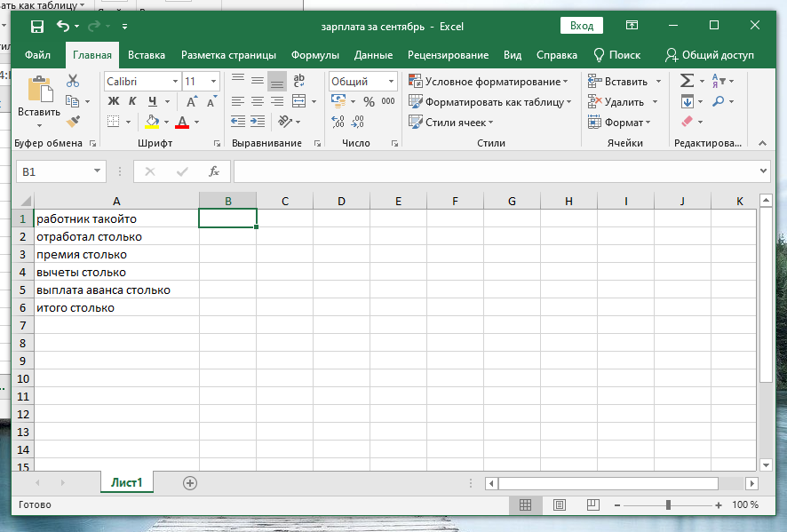The image size is (787, 532).
Task: Switch to the Формулы tab
Action: pos(315,55)
